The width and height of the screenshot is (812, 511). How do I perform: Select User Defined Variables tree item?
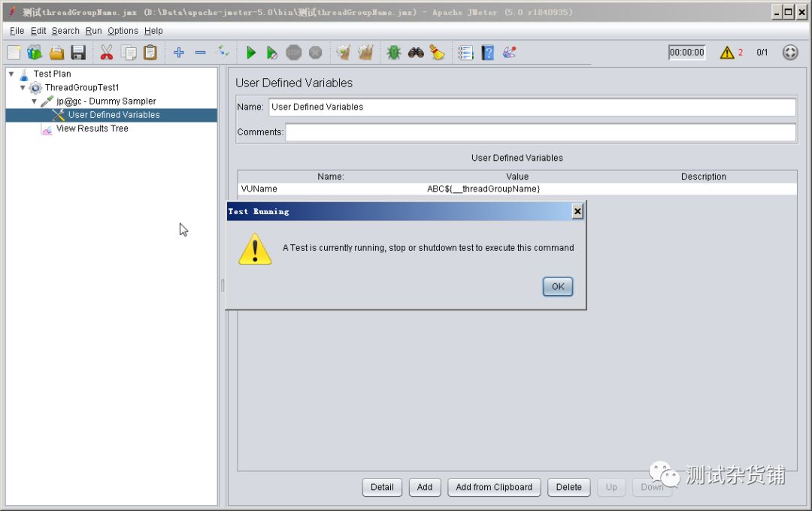pos(114,115)
